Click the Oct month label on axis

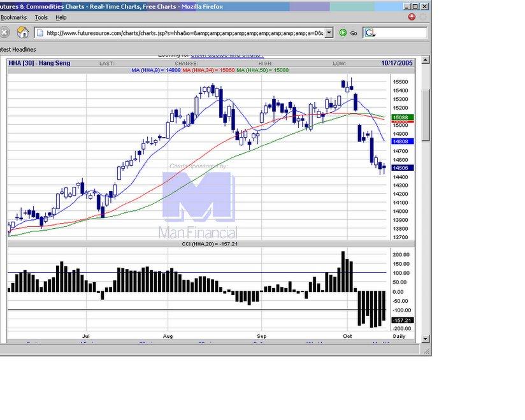[x=347, y=336]
